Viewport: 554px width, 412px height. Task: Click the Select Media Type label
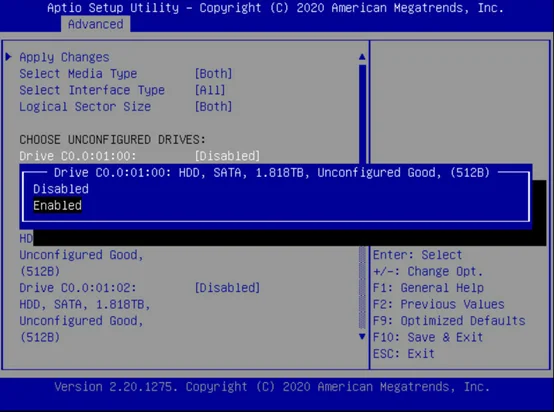[78, 73]
